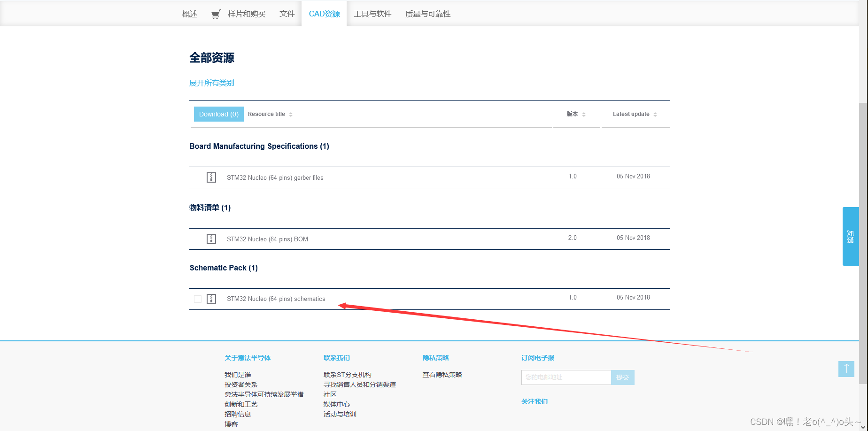Open the 查看隐私策略 link
Image resolution: width=868 pixels, height=431 pixels.
click(x=442, y=375)
